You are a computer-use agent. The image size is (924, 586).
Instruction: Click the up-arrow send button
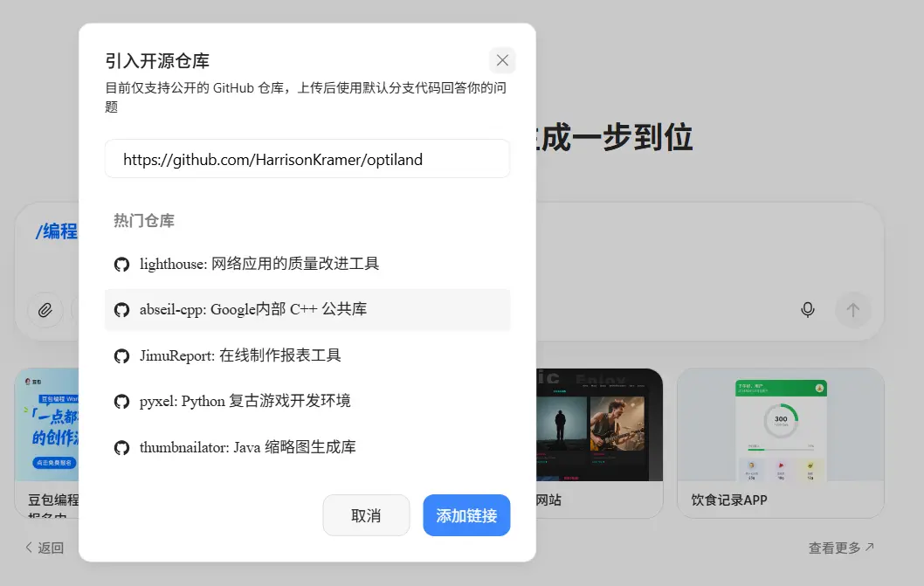click(853, 309)
